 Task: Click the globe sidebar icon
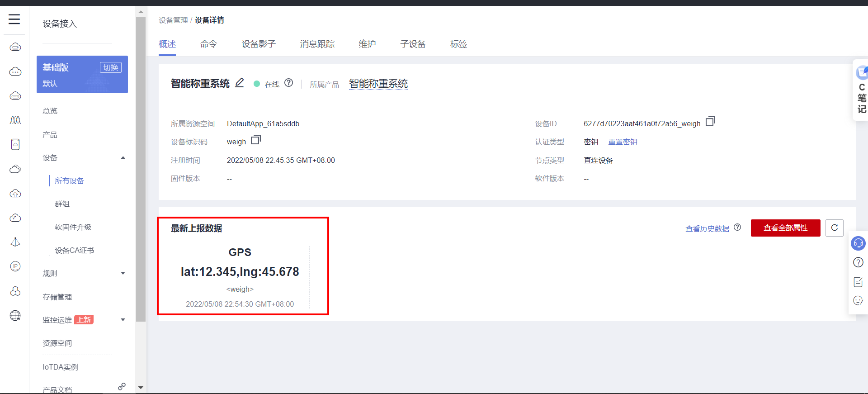point(15,315)
